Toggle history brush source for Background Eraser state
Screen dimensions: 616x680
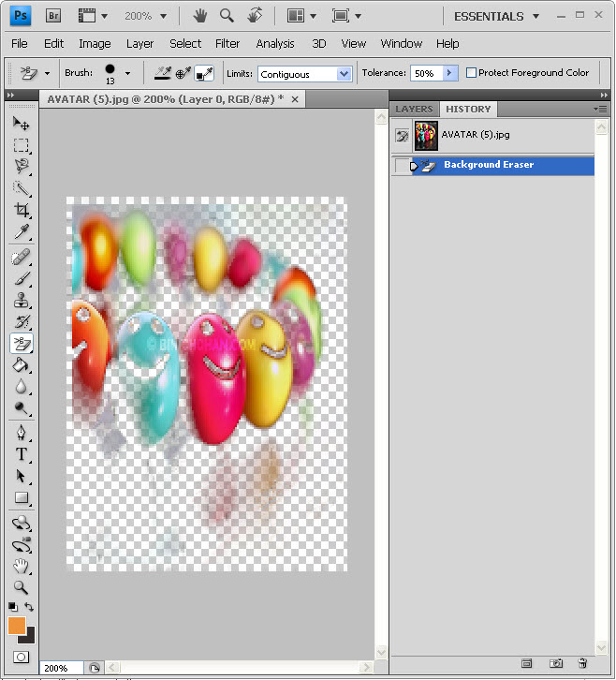[402, 166]
